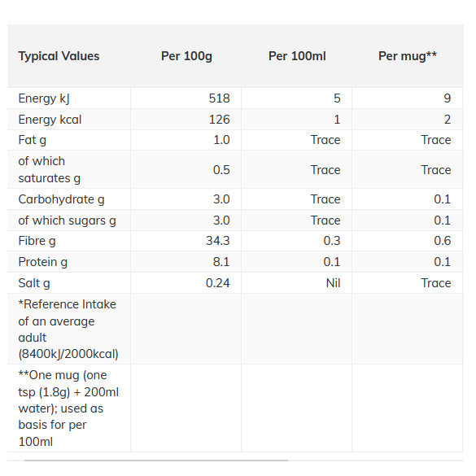476x476 pixels.
Task: Click the Salt g row label
Action: click(34, 283)
